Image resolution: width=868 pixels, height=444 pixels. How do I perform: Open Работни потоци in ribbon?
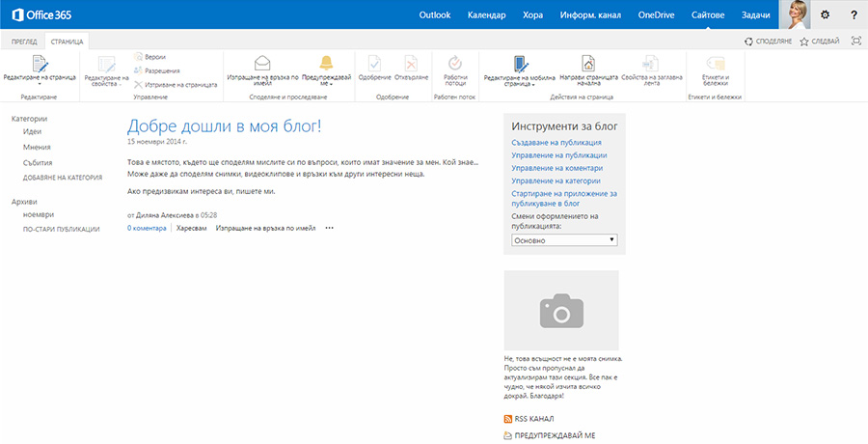(455, 70)
